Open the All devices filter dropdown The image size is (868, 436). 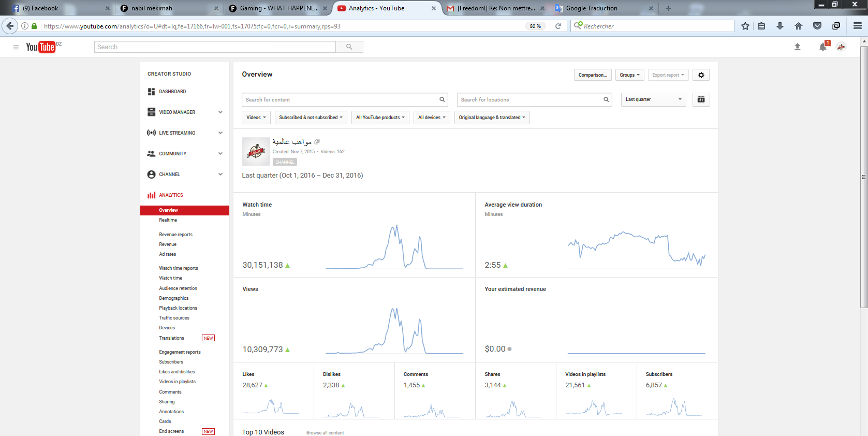click(432, 118)
